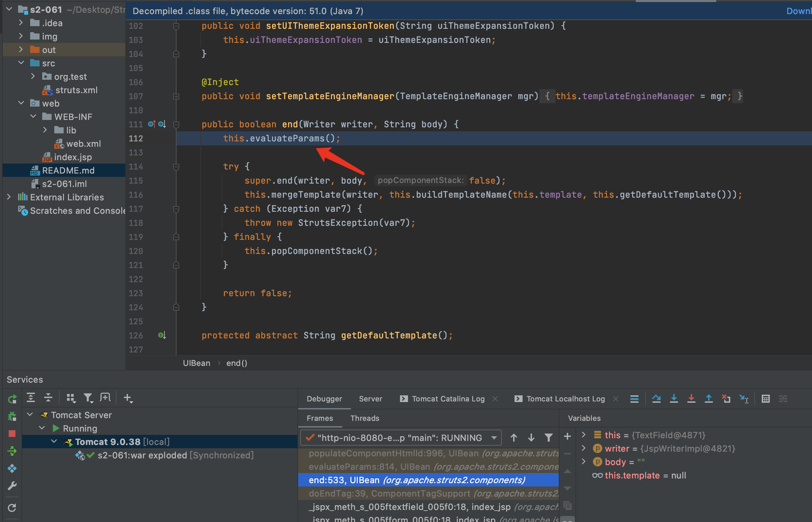Viewport: 812px width, 522px height.
Task: Expand the out folder in project tree
Action: tap(21, 50)
